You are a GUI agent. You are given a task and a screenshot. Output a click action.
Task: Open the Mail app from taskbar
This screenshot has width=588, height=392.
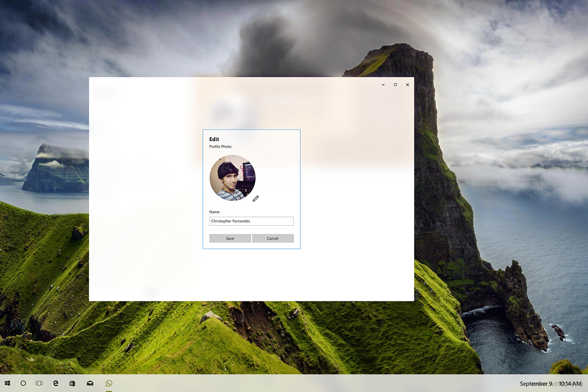[90, 383]
